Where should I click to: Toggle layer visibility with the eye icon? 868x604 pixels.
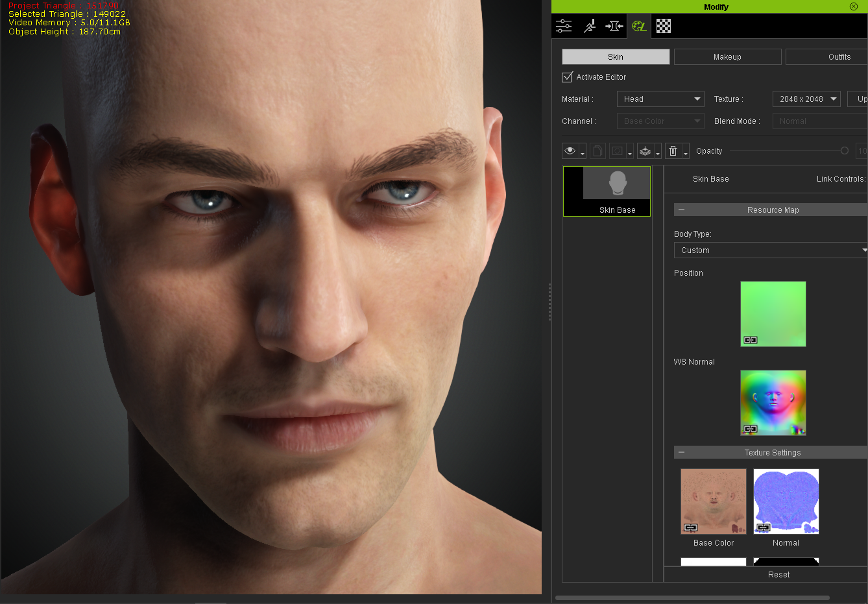click(x=570, y=151)
